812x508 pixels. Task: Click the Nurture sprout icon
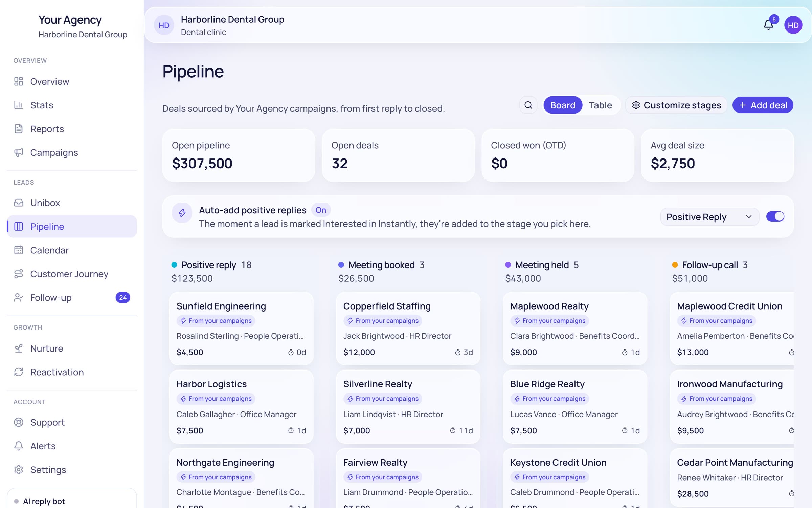[19, 348]
